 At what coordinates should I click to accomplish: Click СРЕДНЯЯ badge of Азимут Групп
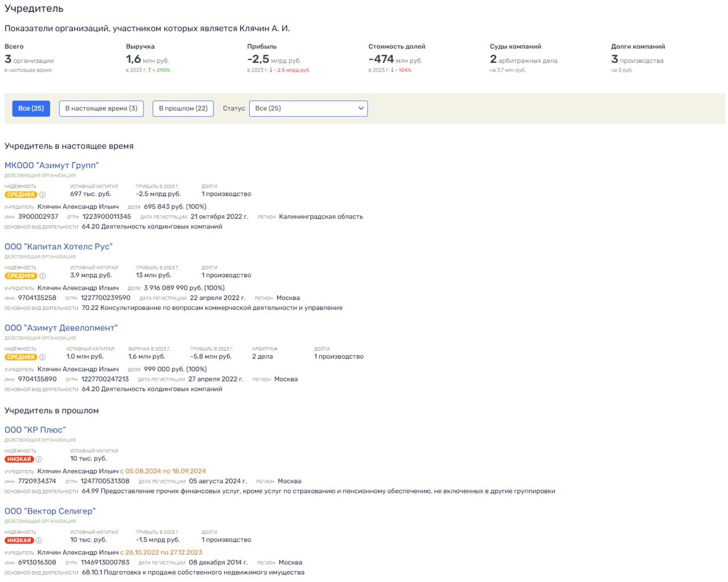[21, 195]
